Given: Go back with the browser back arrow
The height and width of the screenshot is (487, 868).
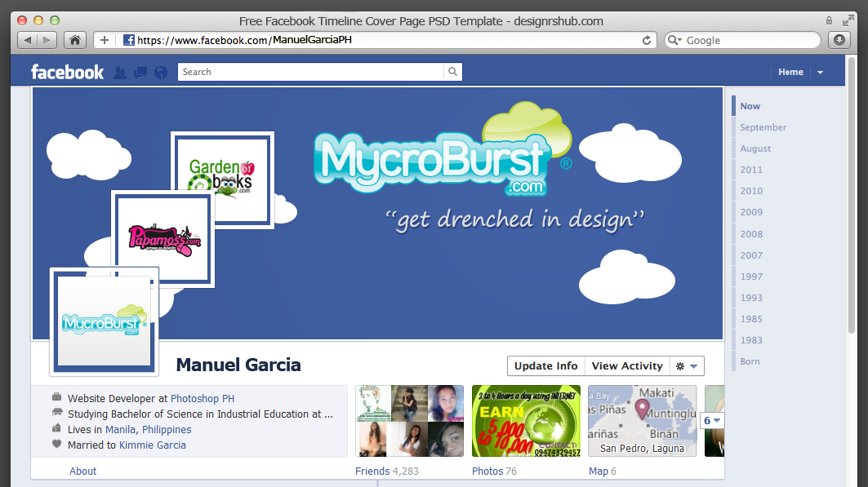Looking at the screenshot, I should tap(28, 40).
